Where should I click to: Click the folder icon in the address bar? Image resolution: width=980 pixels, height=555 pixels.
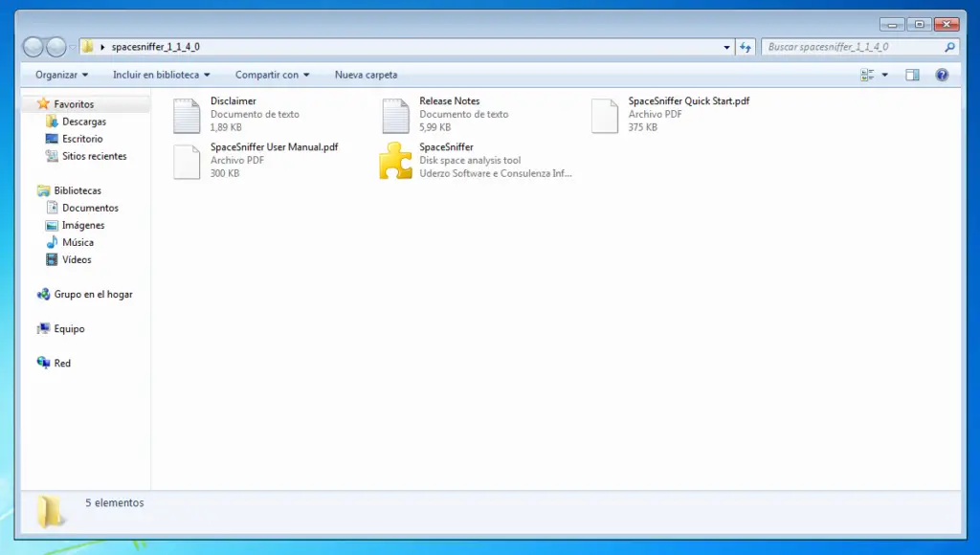[x=87, y=47]
